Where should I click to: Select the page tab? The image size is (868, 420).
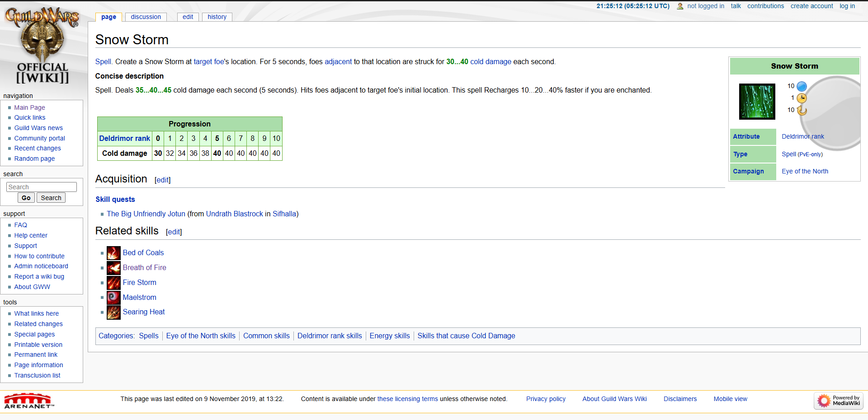[108, 17]
